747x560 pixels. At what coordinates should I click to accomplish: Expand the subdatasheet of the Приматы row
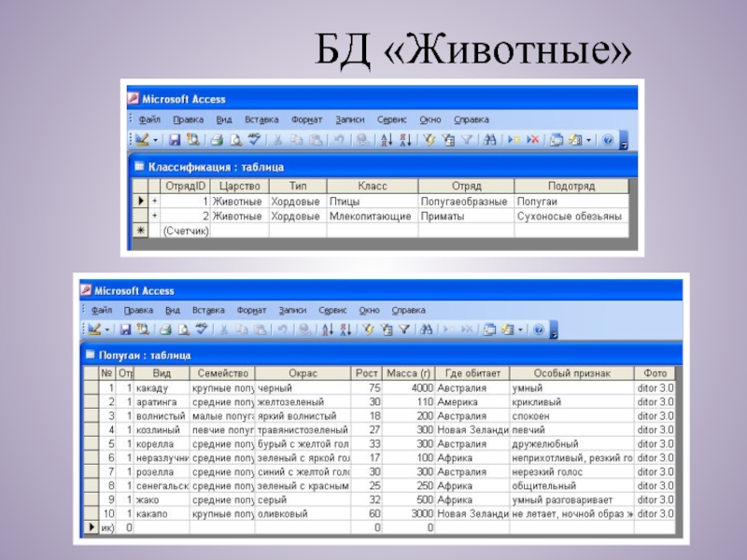tap(154, 216)
